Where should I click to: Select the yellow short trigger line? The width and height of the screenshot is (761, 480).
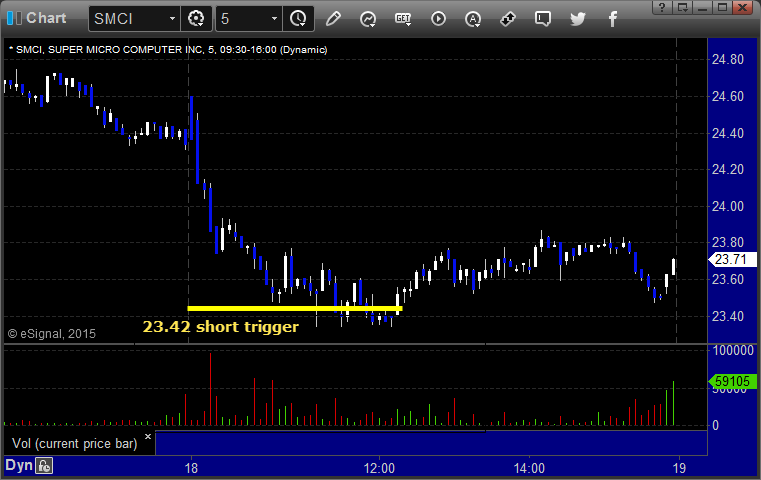pyautogui.click(x=295, y=308)
